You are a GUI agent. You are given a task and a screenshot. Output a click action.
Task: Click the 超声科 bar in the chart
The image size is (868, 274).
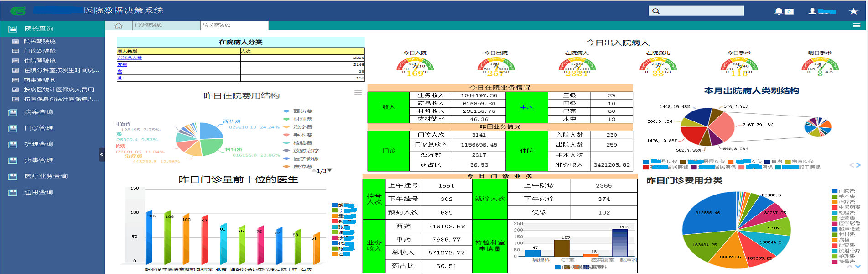pyautogui.click(x=620, y=242)
